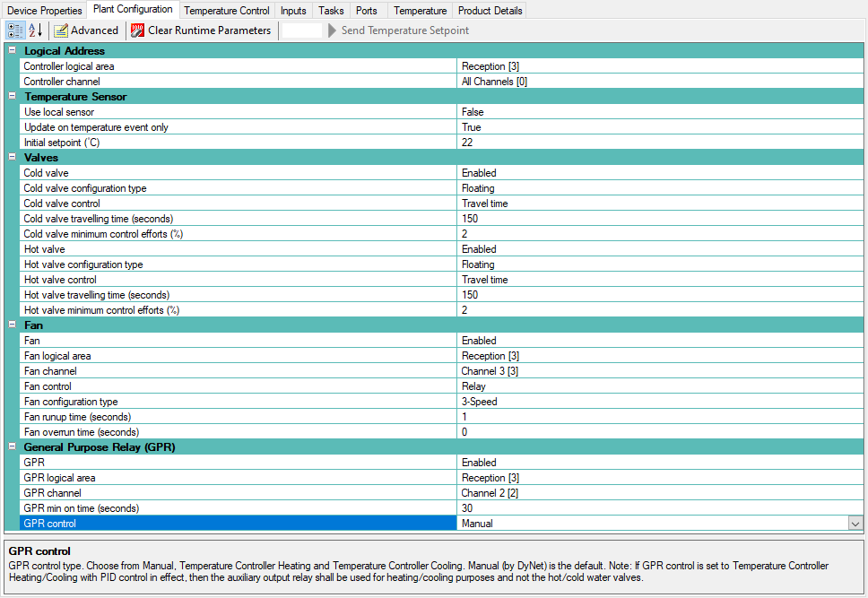Open the GPR control dropdown arrow
868x598 pixels.
pyautogui.click(x=855, y=524)
